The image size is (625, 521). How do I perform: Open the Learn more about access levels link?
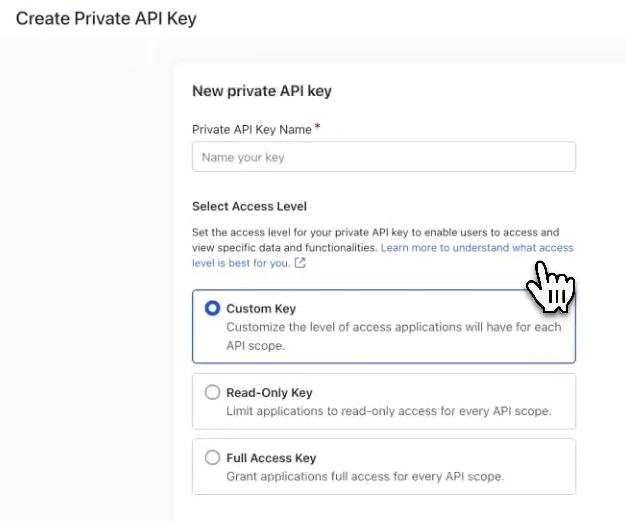[477, 247]
